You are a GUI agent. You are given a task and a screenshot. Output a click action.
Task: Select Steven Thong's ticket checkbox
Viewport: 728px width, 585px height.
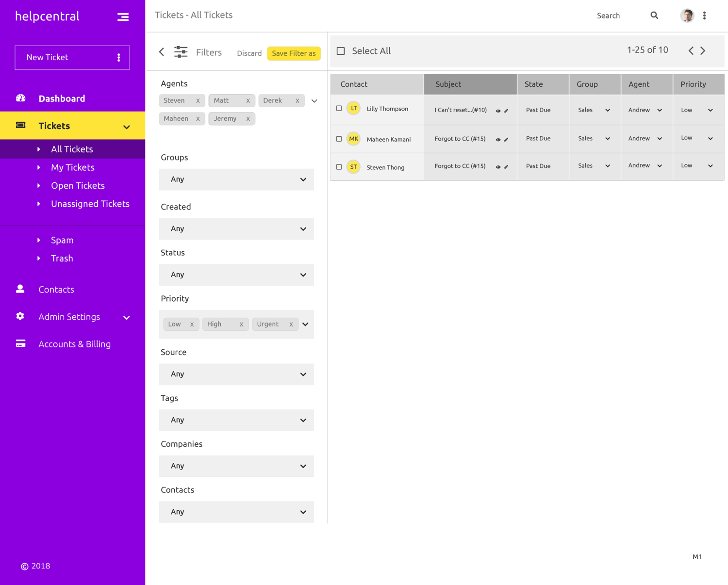coord(339,167)
